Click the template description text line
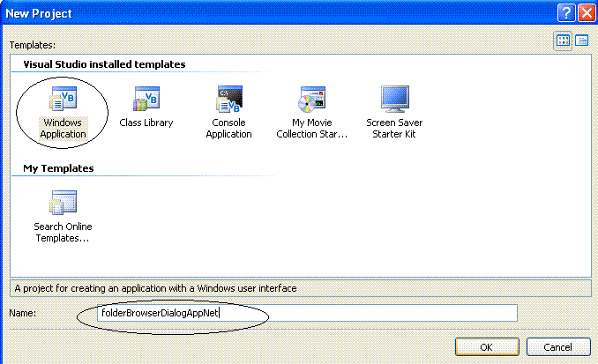The width and height of the screenshot is (598, 364). click(155, 288)
